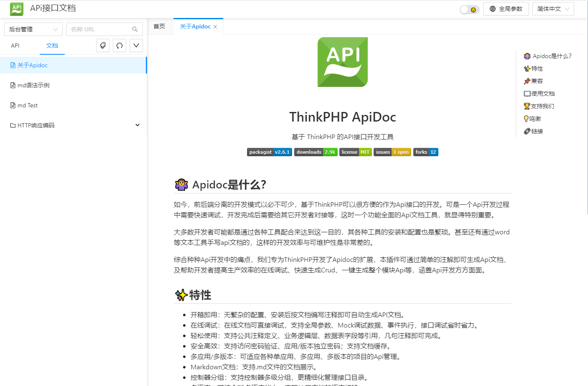Viewport: 588px width, 386px height.
Task: Jump to 支持我们 anchor link
Action: pyautogui.click(x=542, y=106)
